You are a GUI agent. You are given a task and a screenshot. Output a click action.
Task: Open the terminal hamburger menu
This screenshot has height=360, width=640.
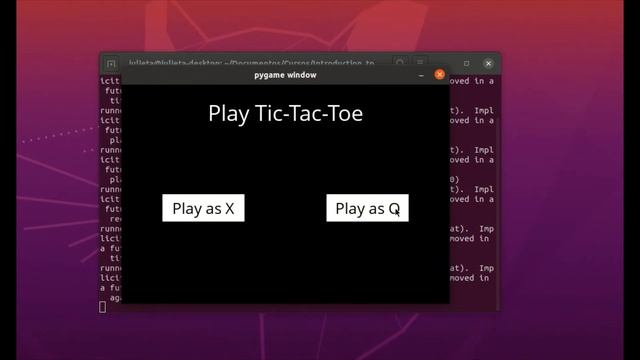[x=420, y=62]
